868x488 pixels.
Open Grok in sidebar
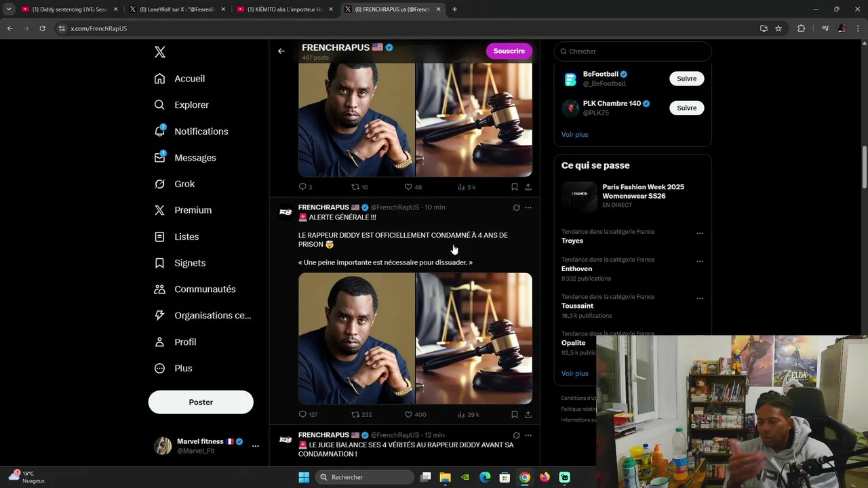coord(174,184)
